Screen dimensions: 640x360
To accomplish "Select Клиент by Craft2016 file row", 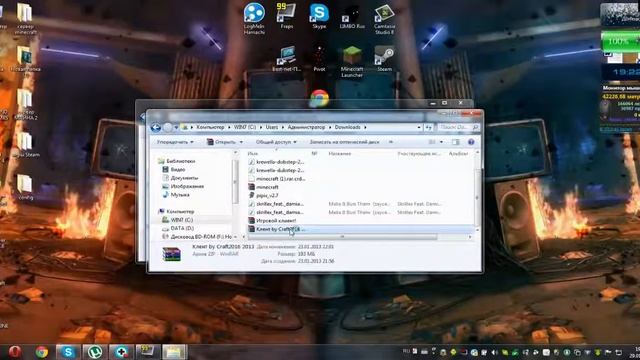I will click(360, 229).
